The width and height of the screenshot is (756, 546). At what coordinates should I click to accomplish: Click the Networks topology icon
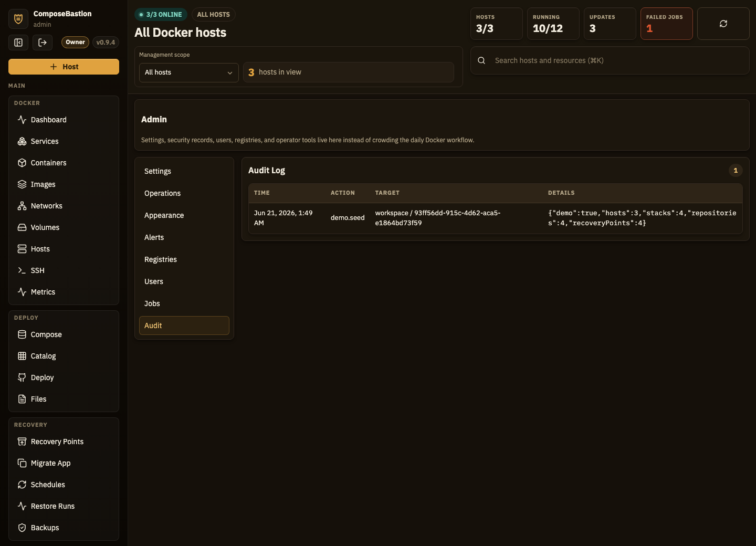pos(22,206)
